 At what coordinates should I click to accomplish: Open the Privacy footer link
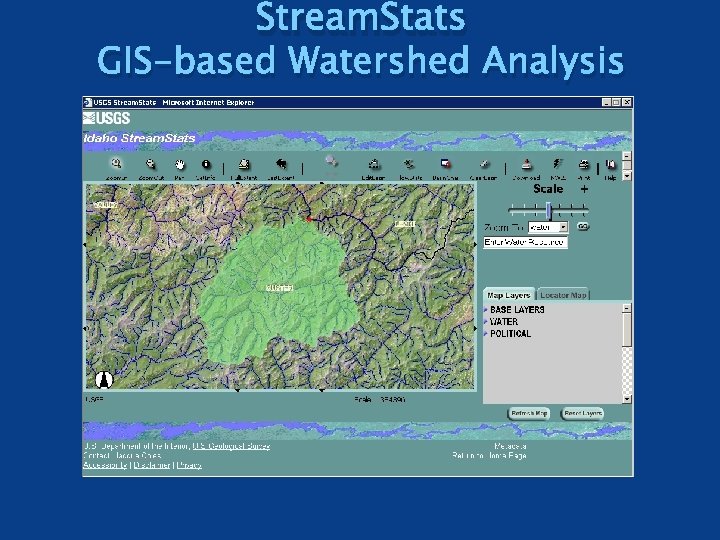[x=189, y=465]
